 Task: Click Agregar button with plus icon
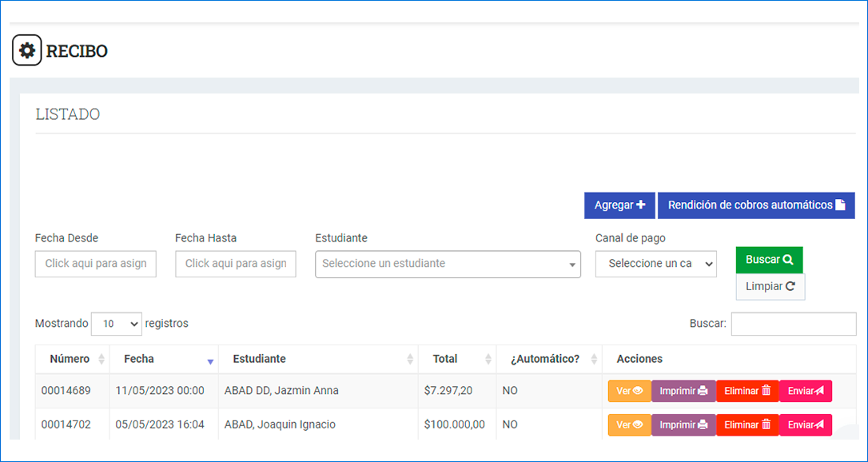point(619,205)
